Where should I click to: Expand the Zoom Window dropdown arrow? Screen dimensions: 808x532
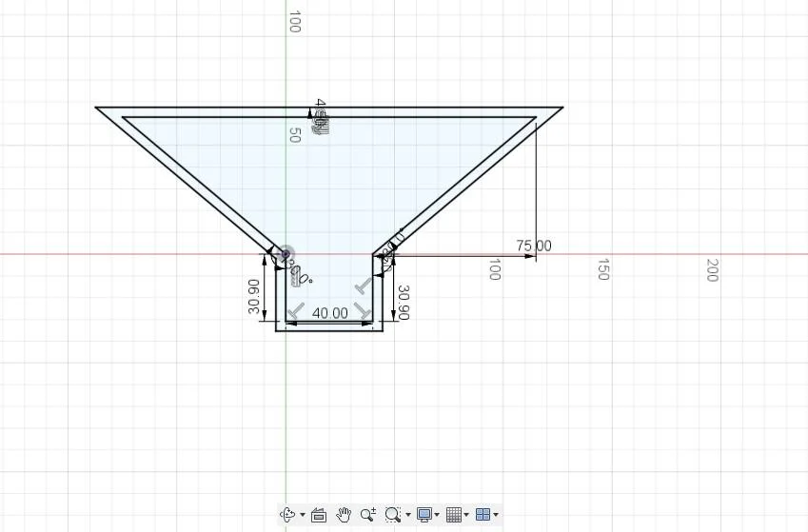coord(407,515)
